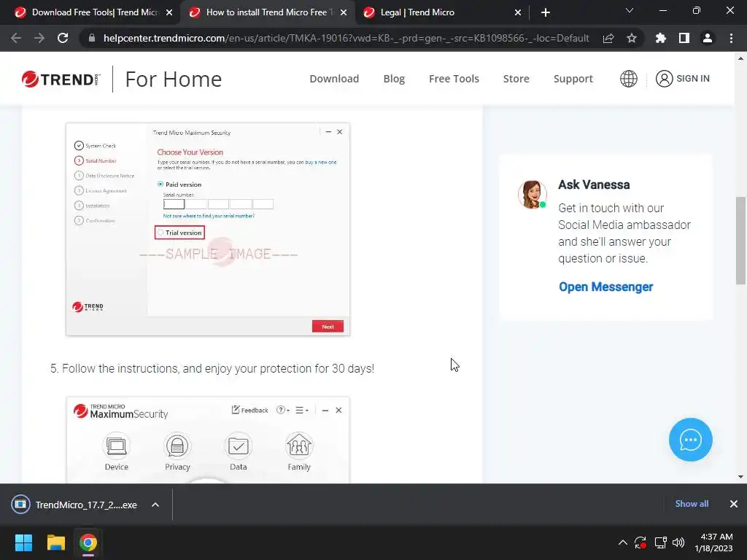Open network tray icon
747x560 pixels.
click(660, 542)
